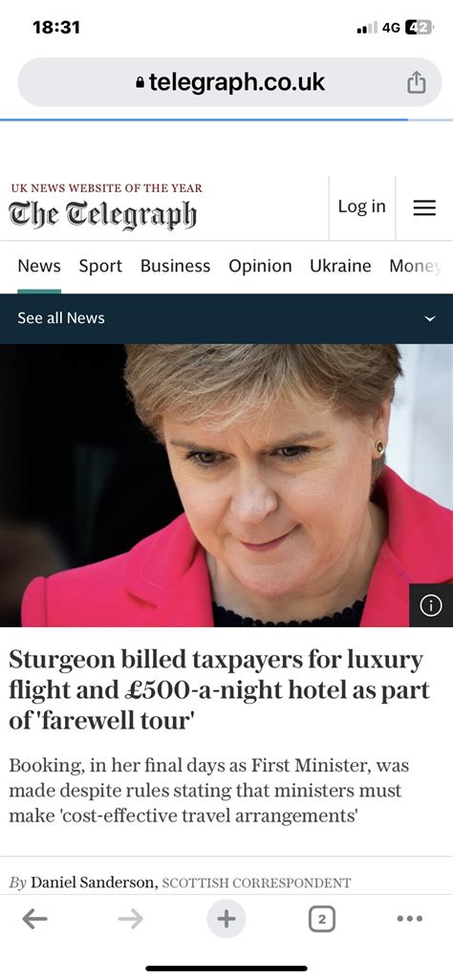Open the hamburger menu icon
This screenshot has width=453, height=980.
click(424, 207)
